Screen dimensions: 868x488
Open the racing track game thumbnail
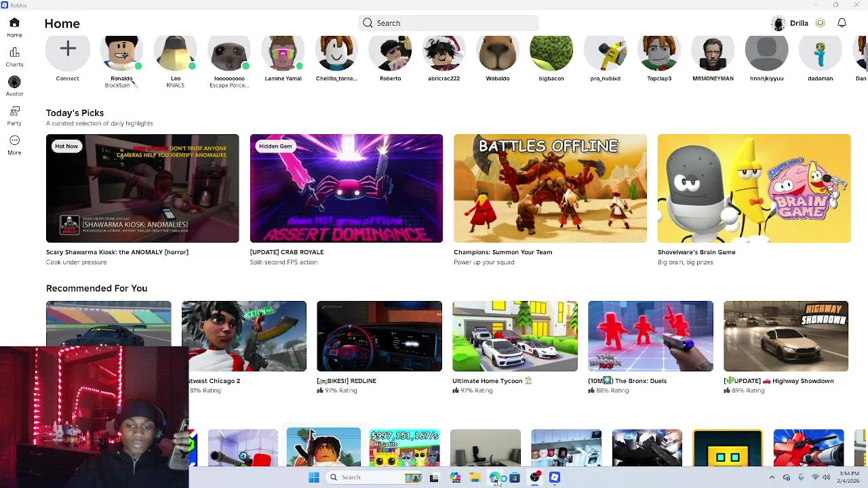pyautogui.click(x=108, y=323)
